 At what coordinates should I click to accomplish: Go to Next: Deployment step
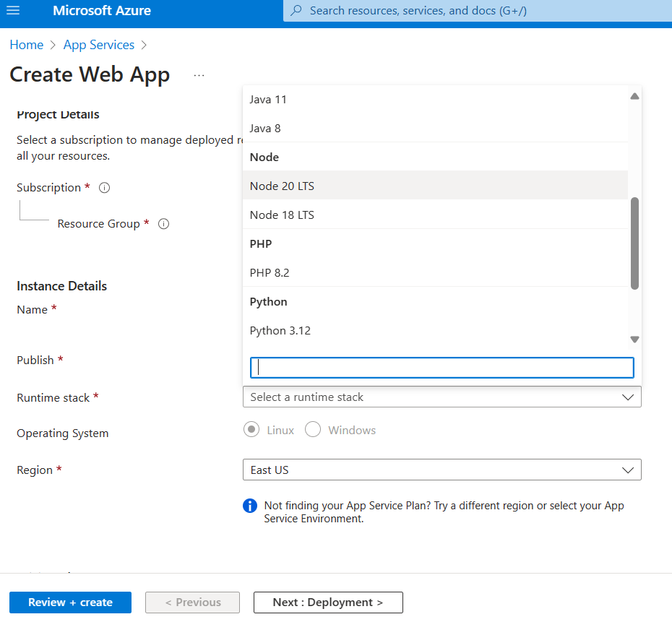point(328,602)
